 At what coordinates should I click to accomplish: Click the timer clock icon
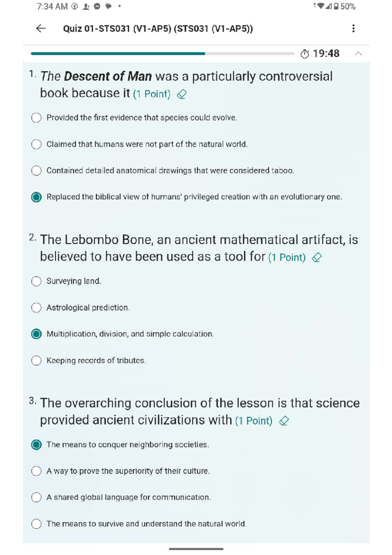click(x=304, y=54)
